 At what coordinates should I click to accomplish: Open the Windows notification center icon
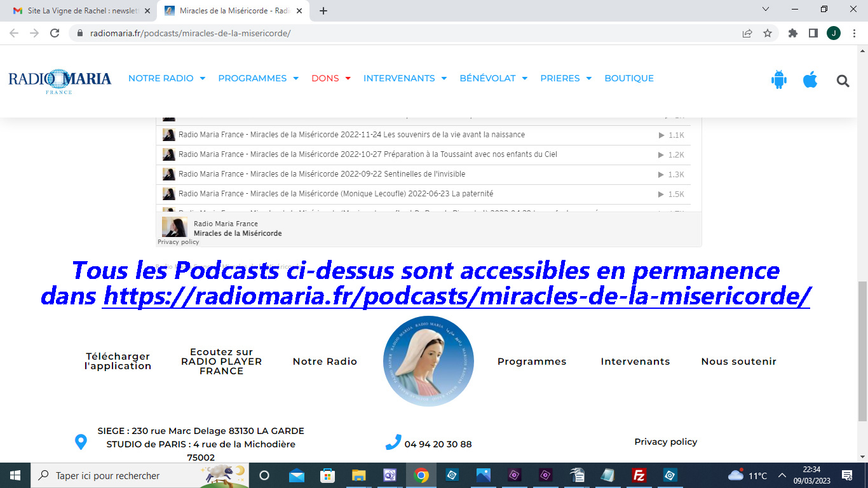pos(847,475)
